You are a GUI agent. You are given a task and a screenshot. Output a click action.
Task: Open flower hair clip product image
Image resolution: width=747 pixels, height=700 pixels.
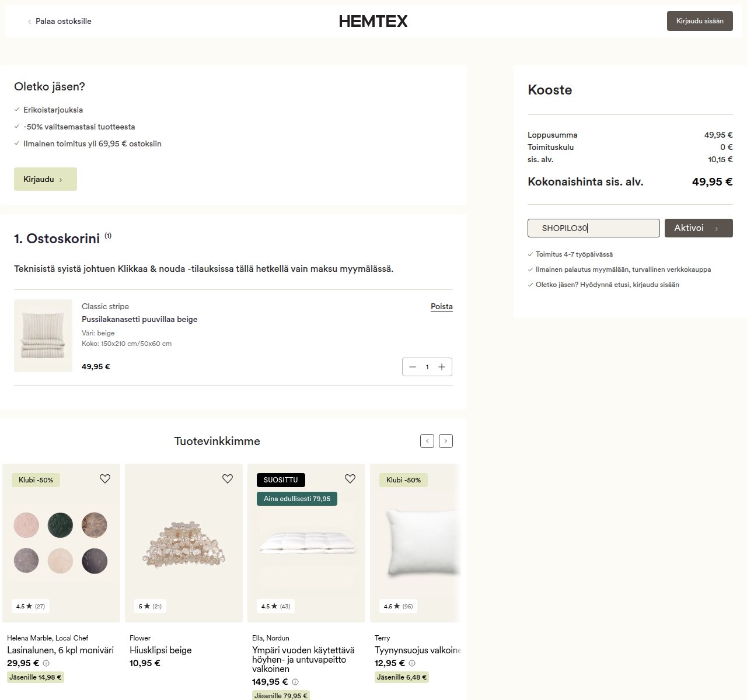pos(184,543)
